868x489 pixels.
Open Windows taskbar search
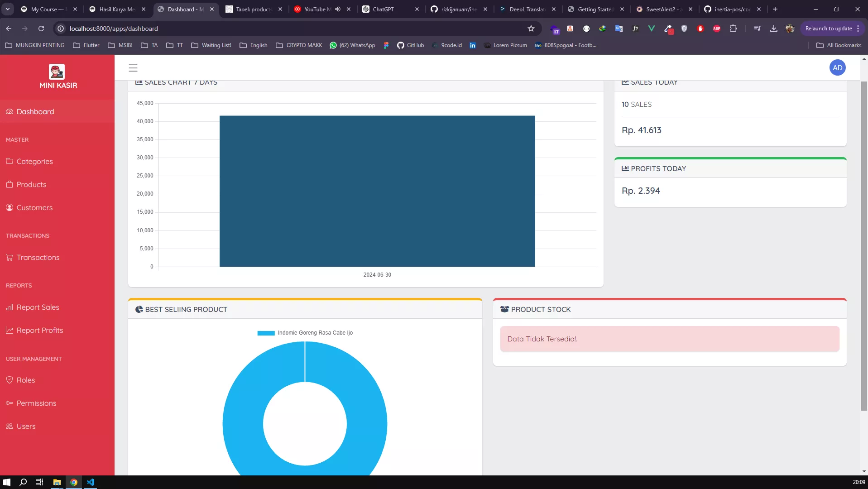pyautogui.click(x=23, y=482)
